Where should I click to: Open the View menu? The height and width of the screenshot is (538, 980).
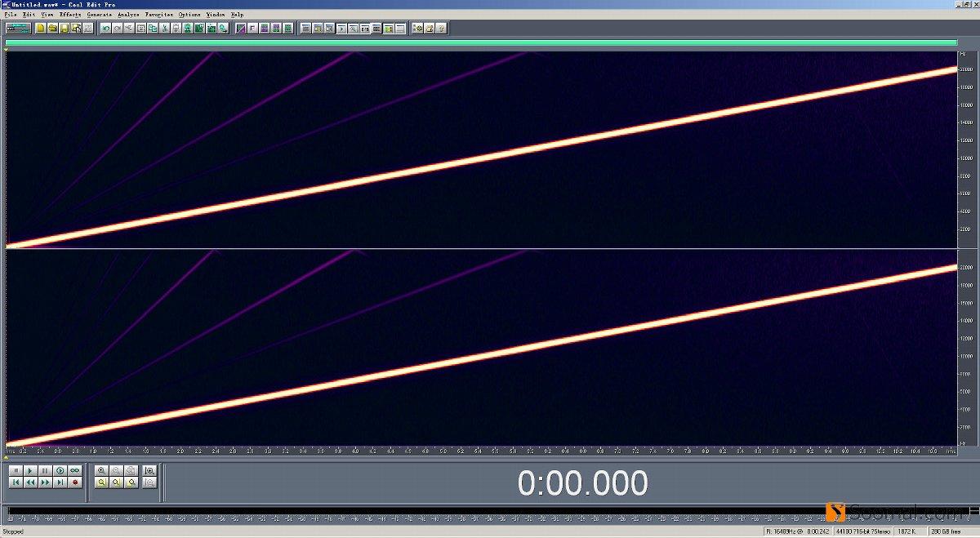(47, 15)
